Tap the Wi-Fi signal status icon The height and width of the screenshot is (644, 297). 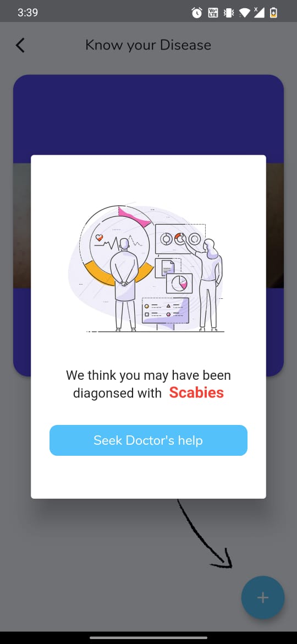(x=245, y=13)
